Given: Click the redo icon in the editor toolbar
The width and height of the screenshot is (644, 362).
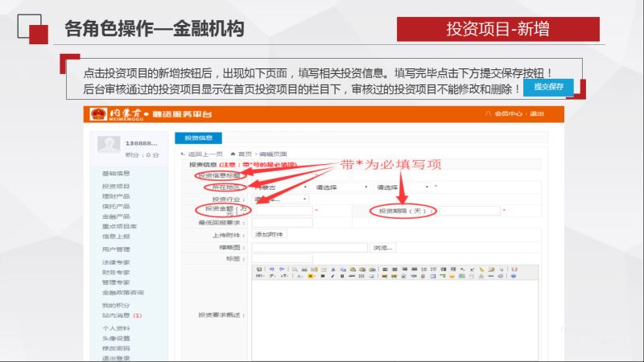Looking at the screenshot, I should click(281, 269).
